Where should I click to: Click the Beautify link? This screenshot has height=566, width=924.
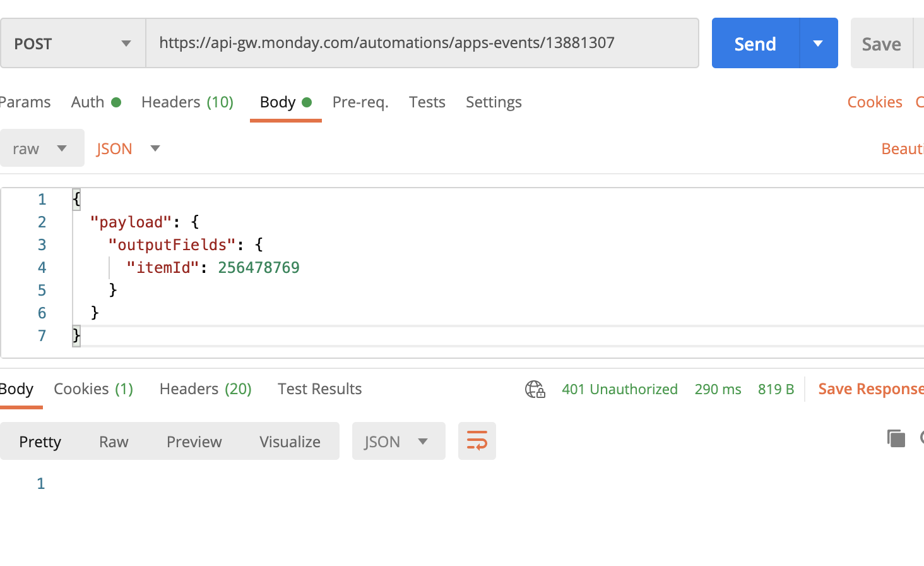pos(903,149)
